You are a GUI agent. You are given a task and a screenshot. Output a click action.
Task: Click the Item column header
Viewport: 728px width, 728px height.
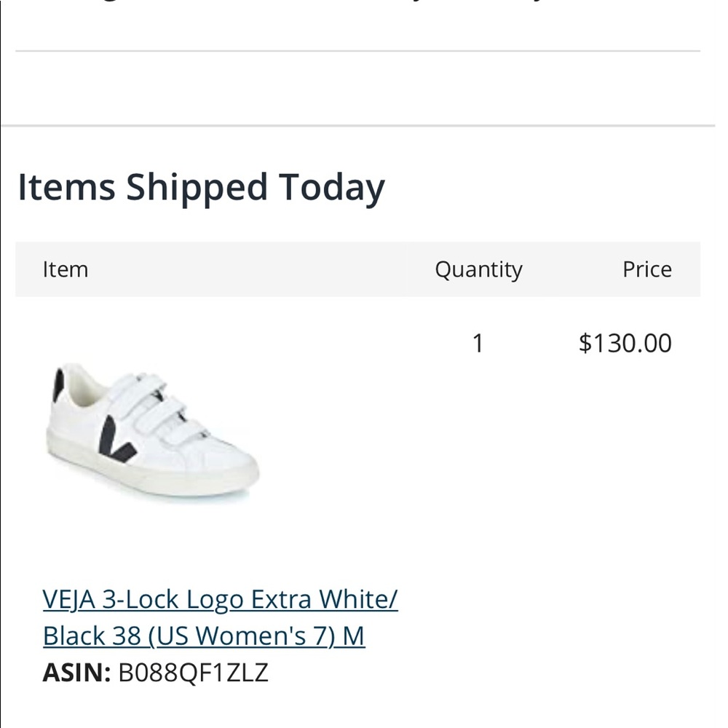tap(65, 269)
